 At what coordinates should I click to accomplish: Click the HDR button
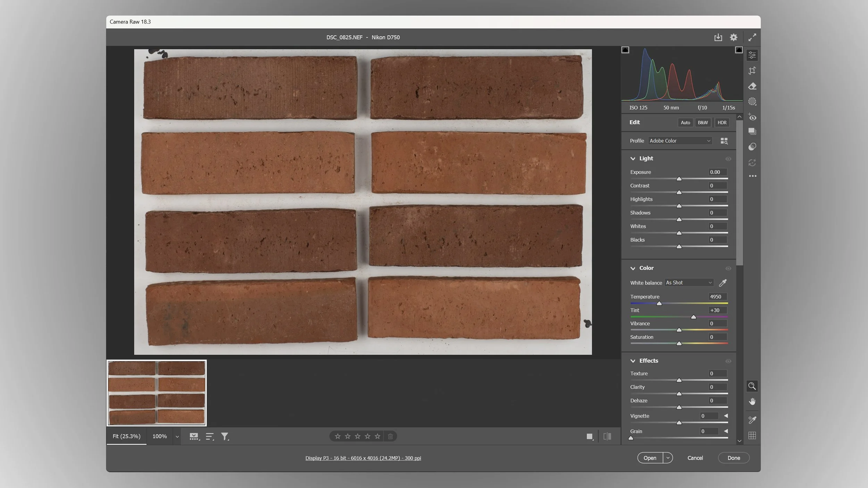pyautogui.click(x=722, y=123)
